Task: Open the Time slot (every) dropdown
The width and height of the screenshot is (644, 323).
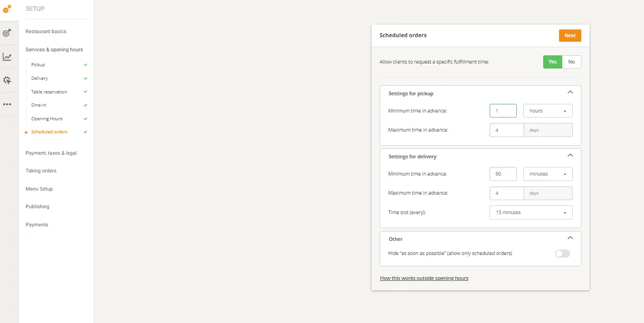Action: pyautogui.click(x=530, y=212)
